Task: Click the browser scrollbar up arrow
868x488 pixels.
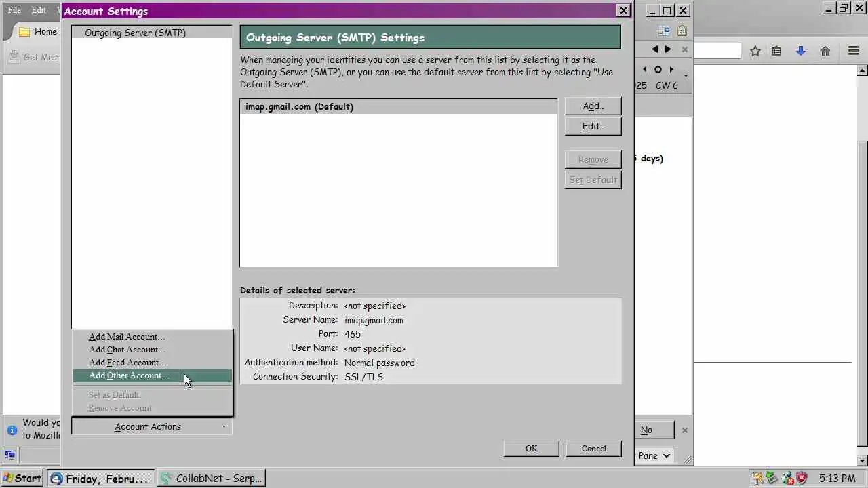Action: 863,70
